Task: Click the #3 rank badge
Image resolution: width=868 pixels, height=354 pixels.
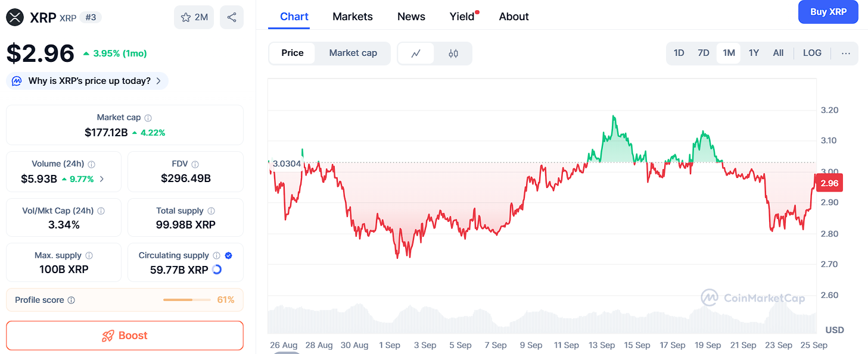Action: [91, 17]
